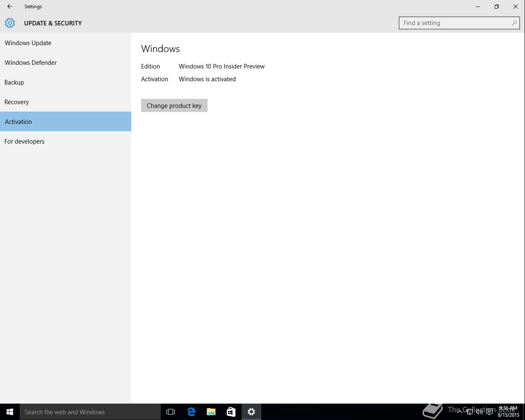Open the network status tray icon
The height and width of the screenshot is (420, 525).
(x=470, y=412)
